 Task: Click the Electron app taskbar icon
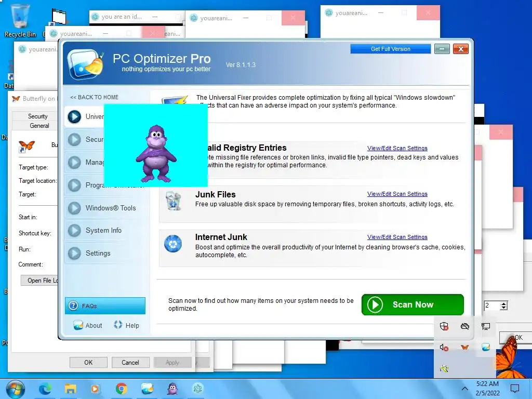pyautogui.click(x=198, y=389)
